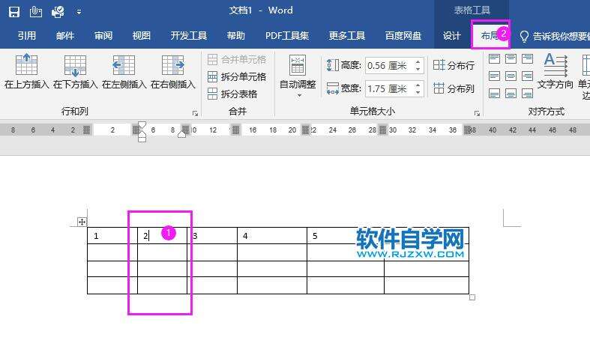The height and width of the screenshot is (364, 590).
Task: Click the ruler column marker near 12
Action: (235, 130)
